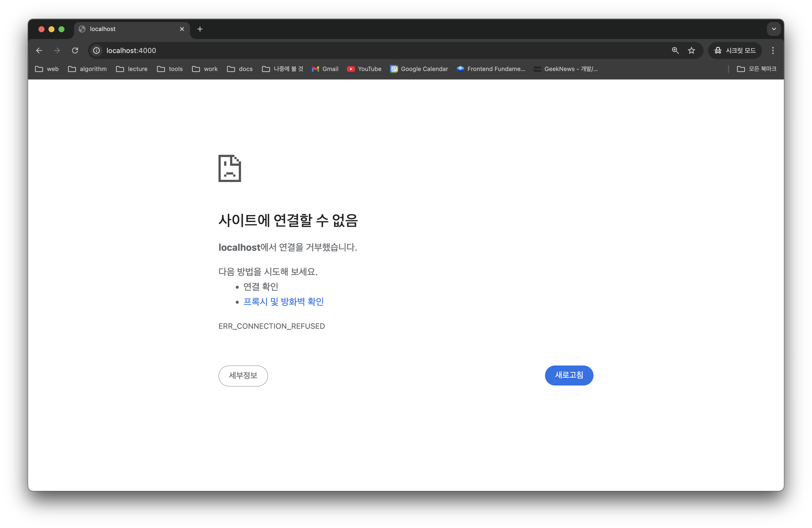This screenshot has width=812, height=528.
Task: Open a new tab with plus button
Action: pyautogui.click(x=200, y=29)
